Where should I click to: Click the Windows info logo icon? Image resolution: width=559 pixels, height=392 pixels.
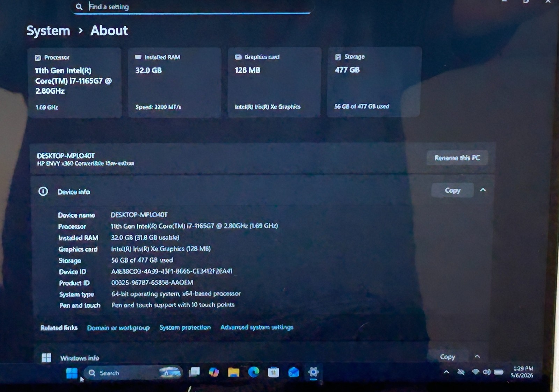[46, 358]
